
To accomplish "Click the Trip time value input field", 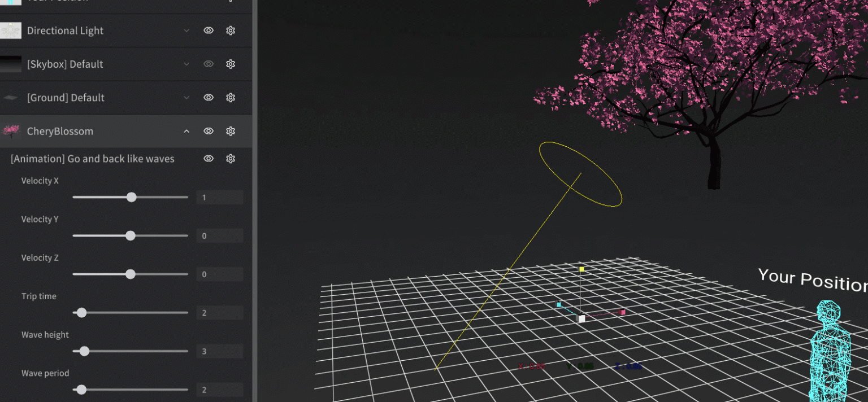I will (x=220, y=312).
